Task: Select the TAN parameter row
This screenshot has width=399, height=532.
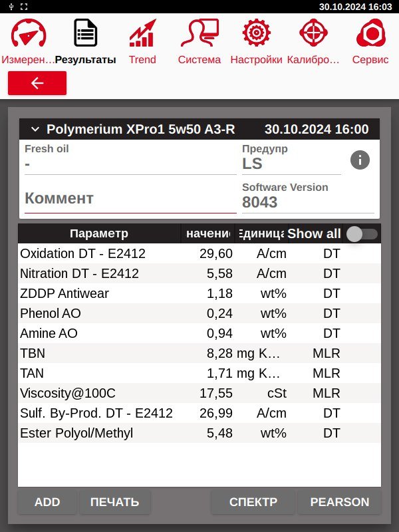Action: (x=199, y=373)
